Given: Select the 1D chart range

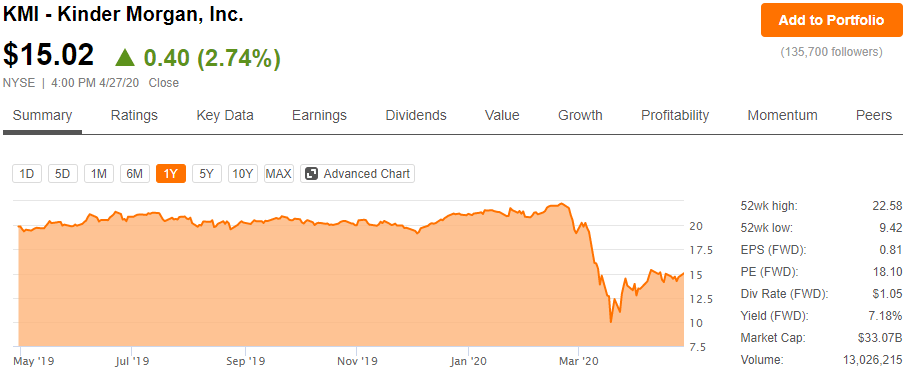Looking at the screenshot, I should pos(27,173).
